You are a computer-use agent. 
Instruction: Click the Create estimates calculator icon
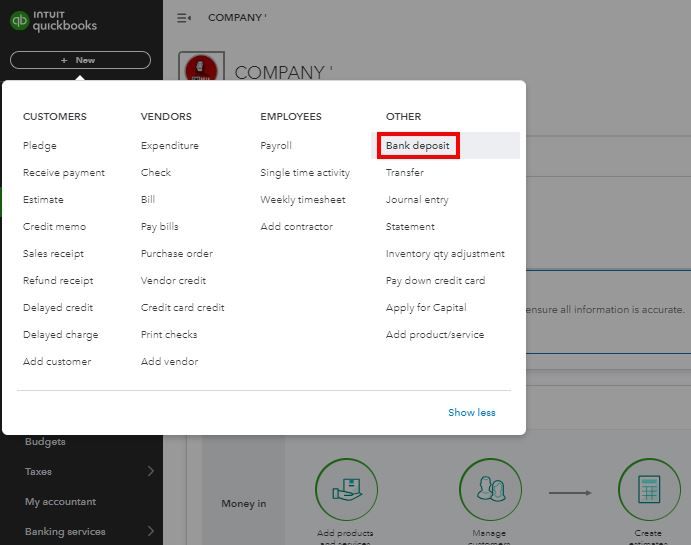click(649, 490)
